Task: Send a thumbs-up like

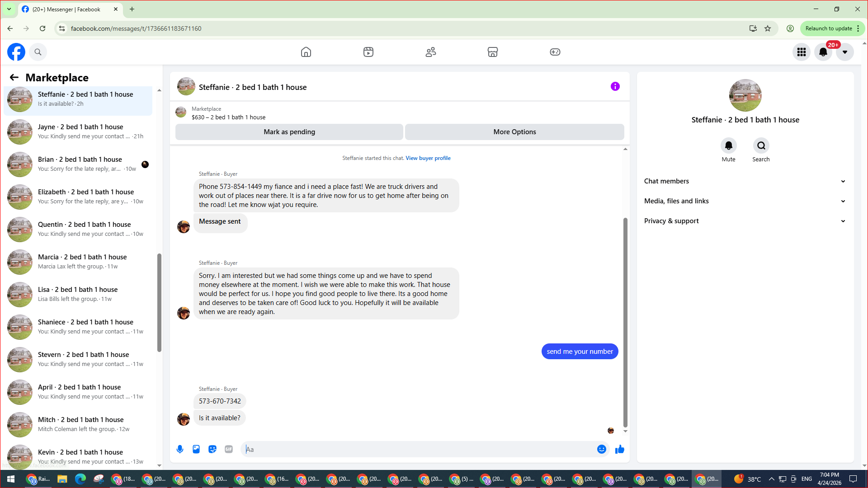Action: pyautogui.click(x=620, y=449)
